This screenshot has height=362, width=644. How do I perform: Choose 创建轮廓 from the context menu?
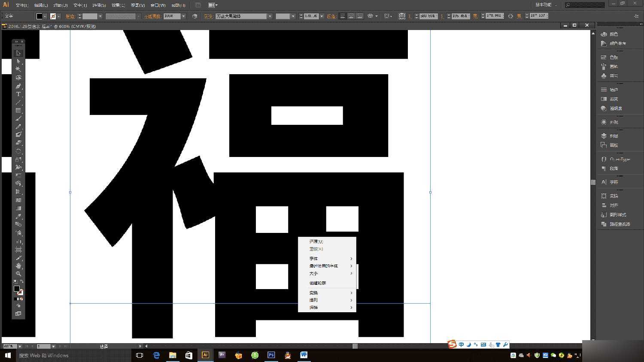[x=317, y=283]
